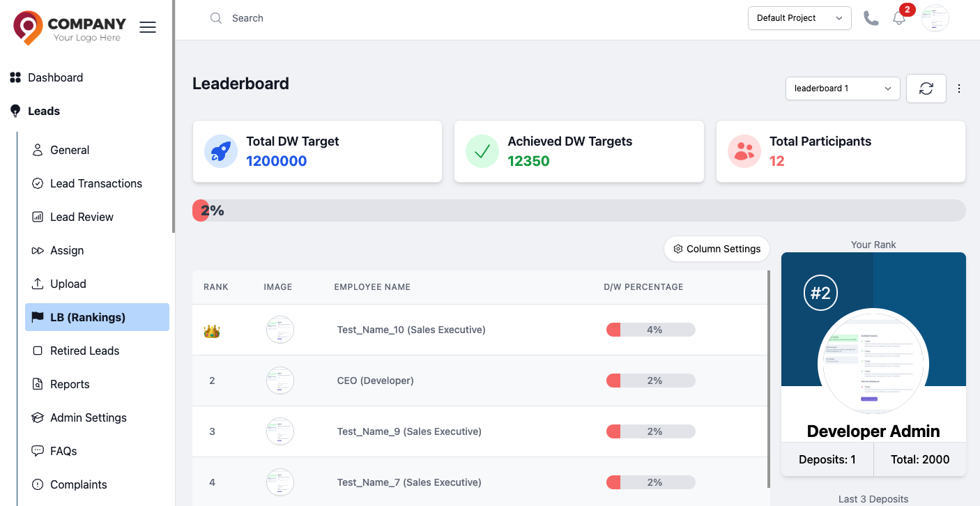Click CEO (Developer)'s 2% percentage bar
This screenshot has width=980, height=506.
click(x=651, y=381)
